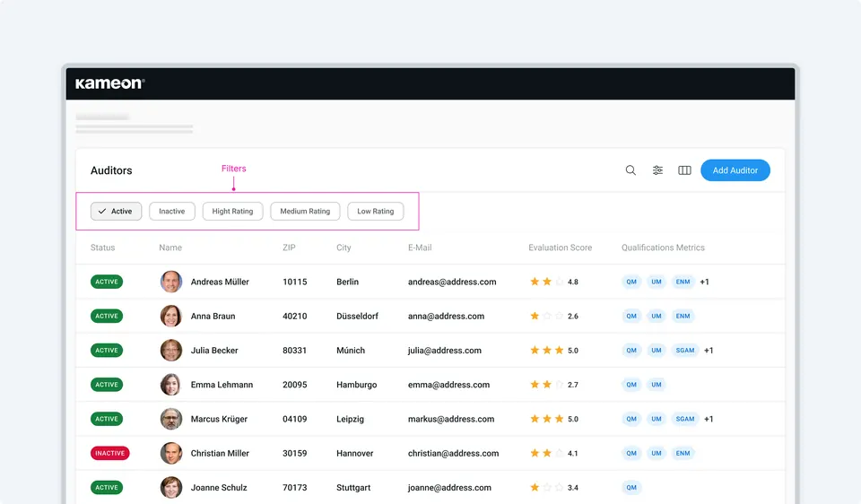Toggle off the Active filter chip
This screenshot has height=504, width=861.
(116, 212)
